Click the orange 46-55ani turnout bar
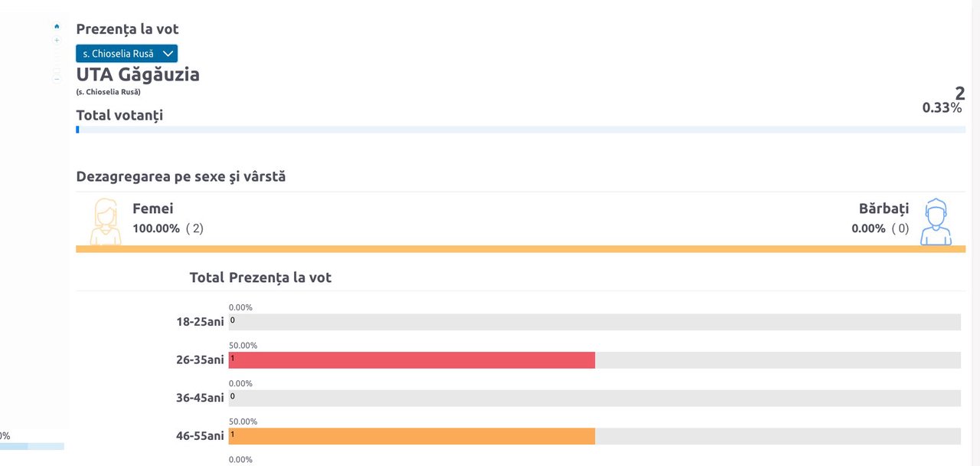Screen dimensions: 980x466 point(411,436)
